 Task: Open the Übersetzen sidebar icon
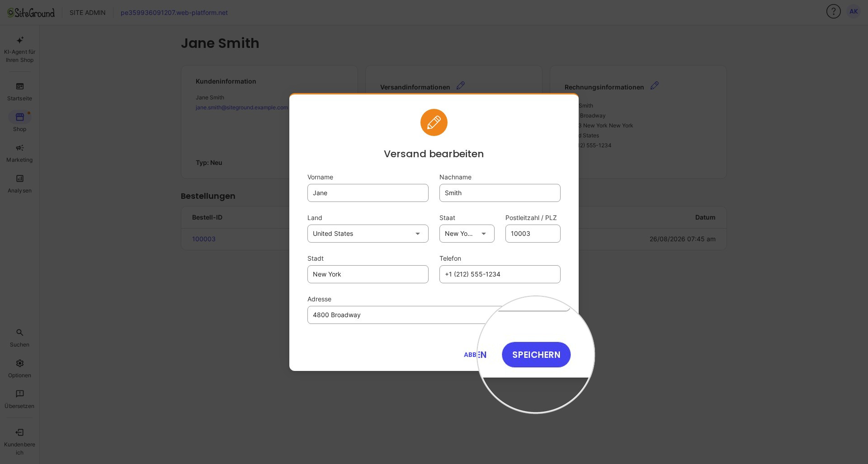[19, 394]
